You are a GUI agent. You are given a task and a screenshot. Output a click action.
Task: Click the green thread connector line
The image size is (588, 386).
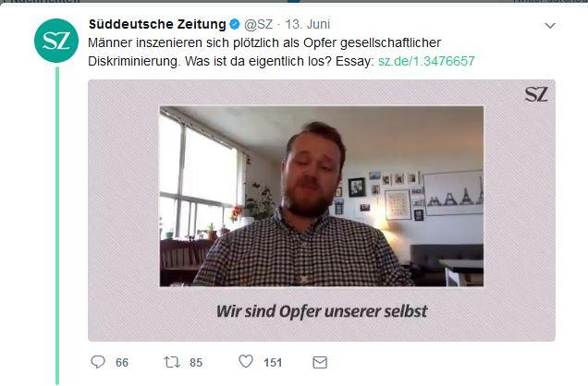(57, 225)
